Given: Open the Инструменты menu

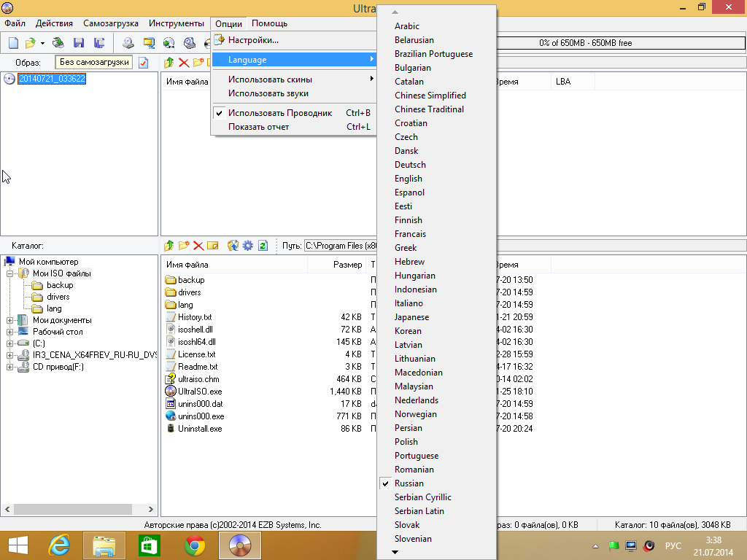Looking at the screenshot, I should click(177, 23).
